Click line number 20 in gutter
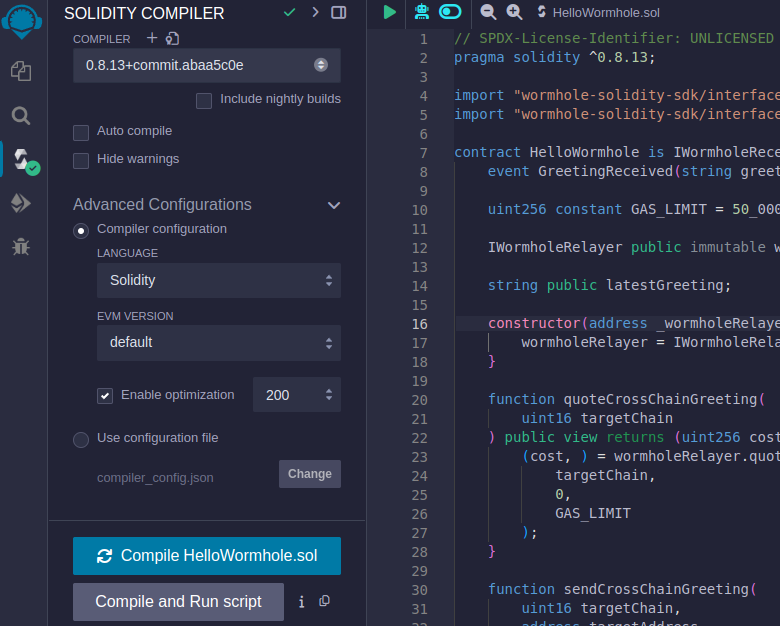780x626 pixels. (419, 400)
